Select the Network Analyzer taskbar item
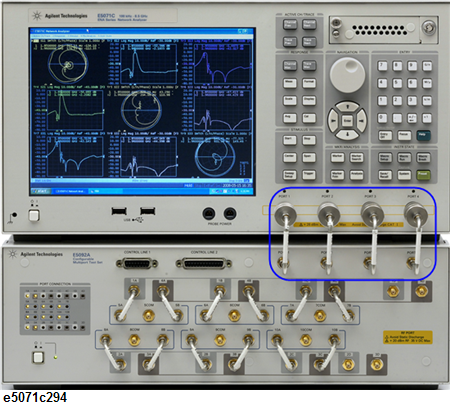450x407 pixels. click(x=70, y=191)
